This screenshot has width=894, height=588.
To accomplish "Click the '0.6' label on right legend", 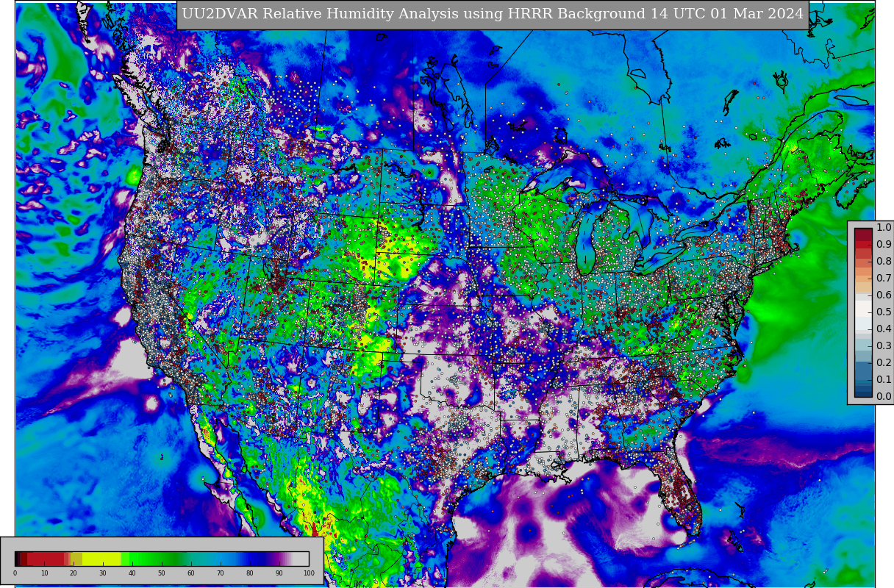I will 884,295.
